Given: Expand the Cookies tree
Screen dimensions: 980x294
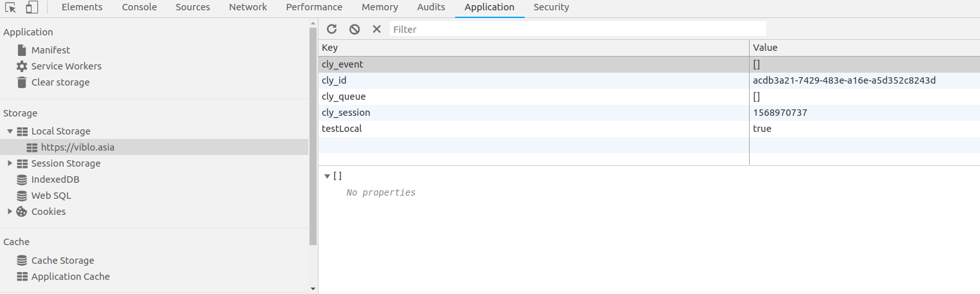Looking at the screenshot, I should (10, 212).
